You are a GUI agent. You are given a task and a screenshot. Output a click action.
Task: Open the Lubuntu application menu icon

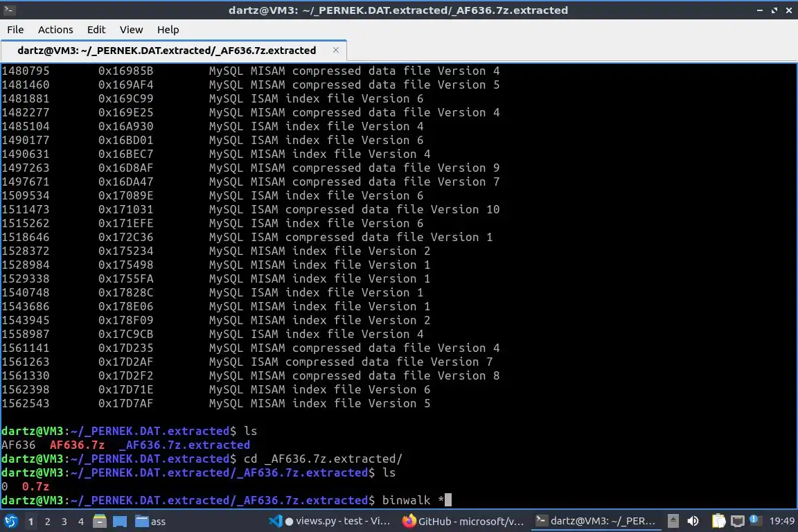point(11,521)
